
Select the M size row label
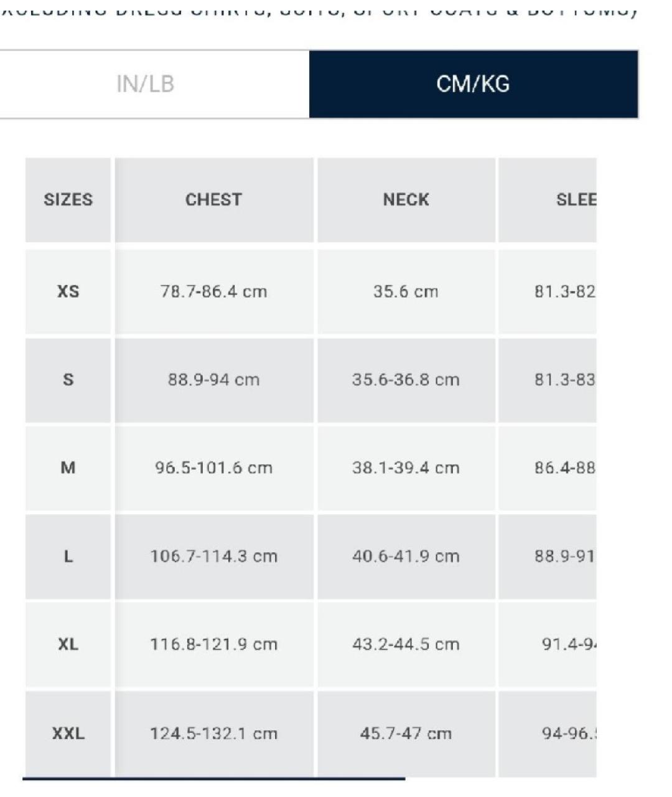click(x=68, y=468)
